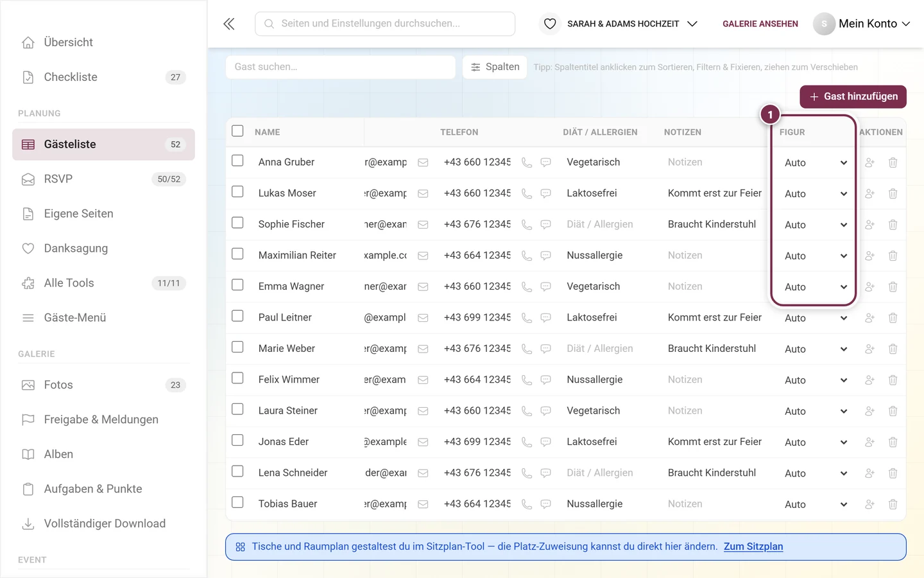Click the heart icon beside the wedding name
This screenshot has width=924, height=578.
pyautogui.click(x=550, y=24)
